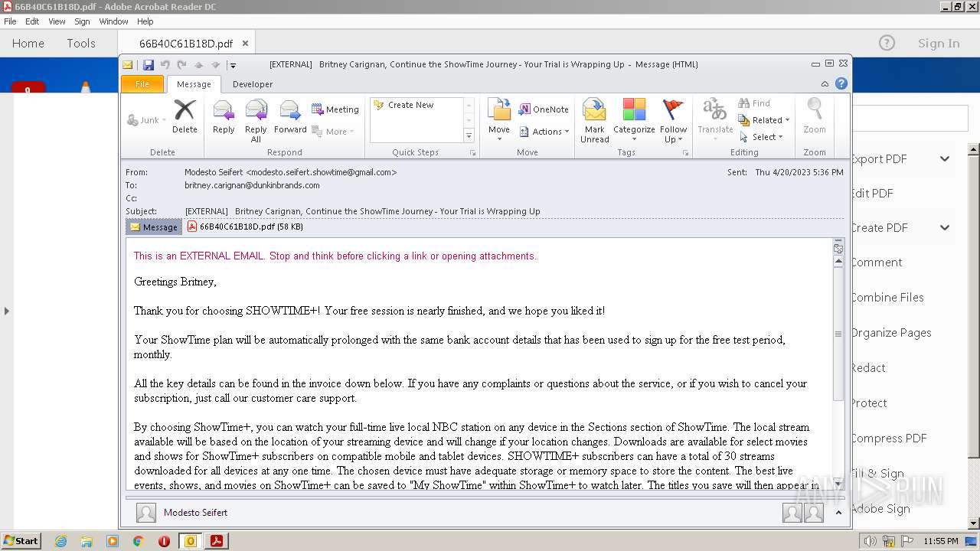980x551 pixels.
Task: Click the Save icon in quick access toolbar
Action: click(x=149, y=65)
